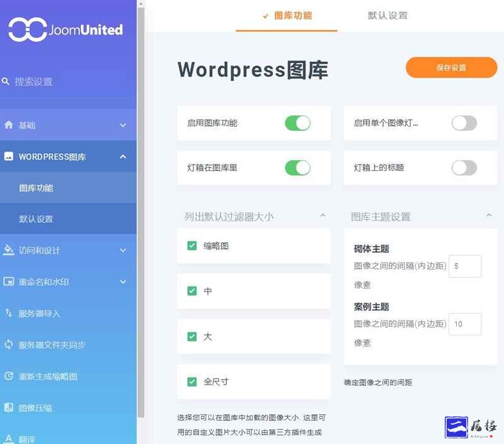Screen dimensions: 504x444
Task: Click the watermark icon beside 重命名和水印
Action: 9,281
